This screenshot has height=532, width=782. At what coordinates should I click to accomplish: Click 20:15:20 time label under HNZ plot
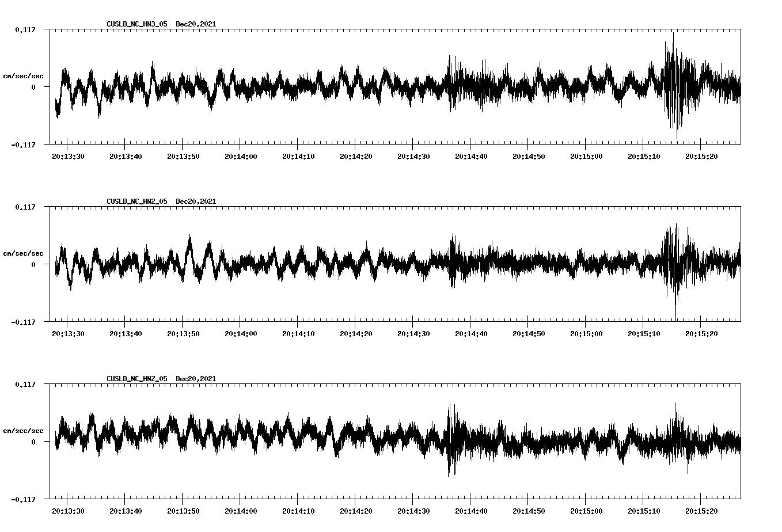click(701, 511)
